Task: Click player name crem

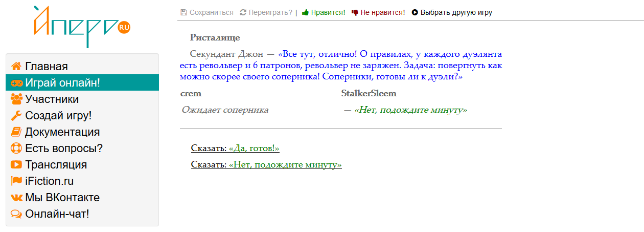Action: click(191, 94)
